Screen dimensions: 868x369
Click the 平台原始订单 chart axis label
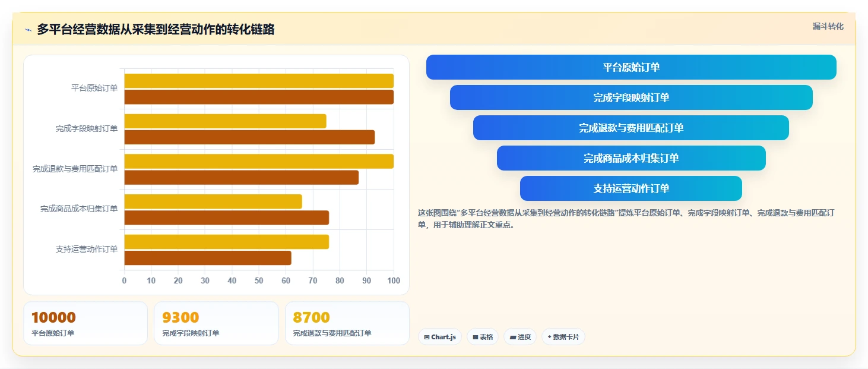click(x=94, y=88)
